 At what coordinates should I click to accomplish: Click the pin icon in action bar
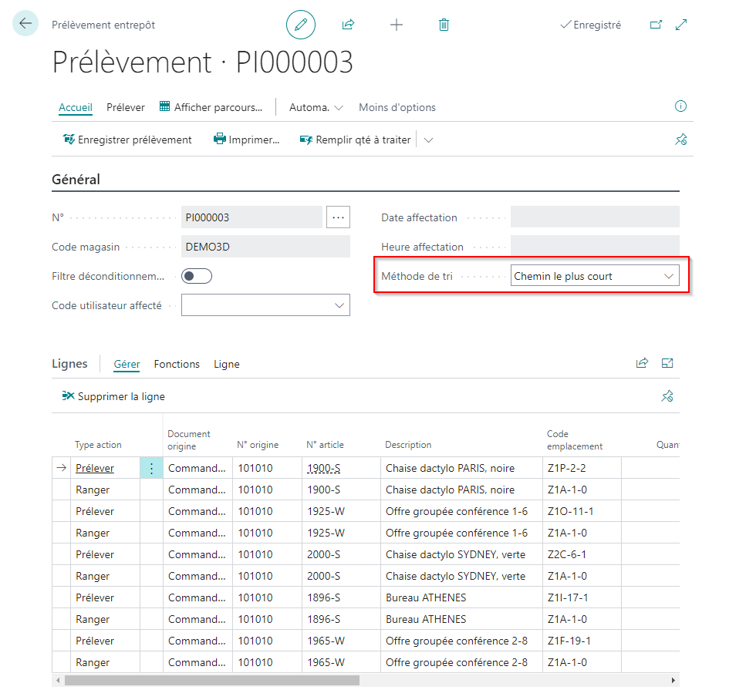681,140
